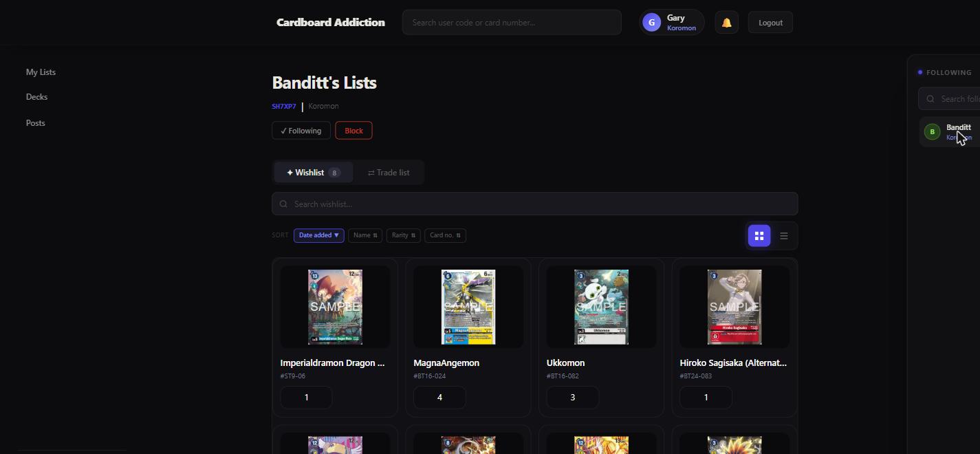This screenshot has width=980, height=454.
Task: Sort wishlist by Card no.
Action: click(445, 235)
